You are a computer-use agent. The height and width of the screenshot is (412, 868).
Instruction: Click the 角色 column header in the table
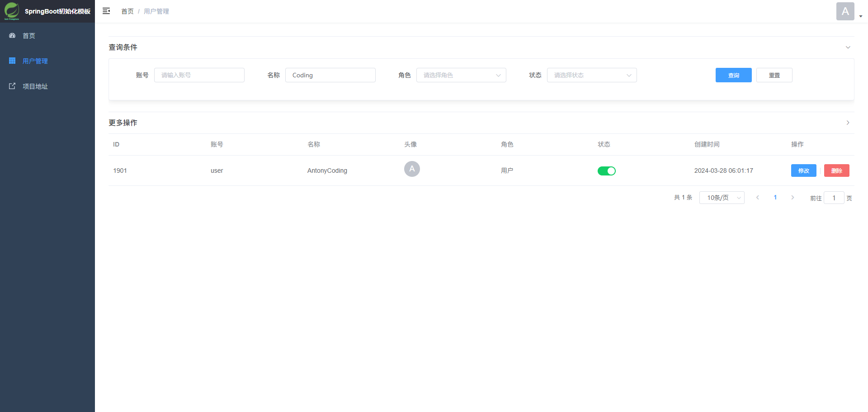[507, 144]
